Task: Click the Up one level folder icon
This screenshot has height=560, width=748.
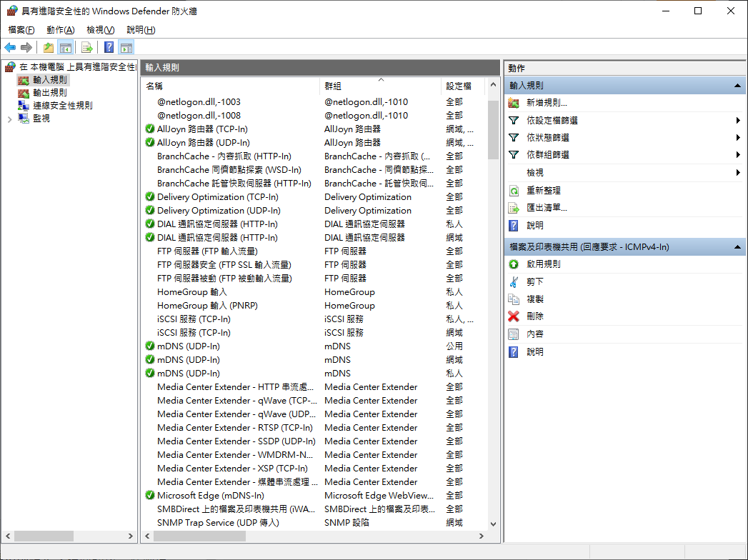Action: [x=48, y=47]
